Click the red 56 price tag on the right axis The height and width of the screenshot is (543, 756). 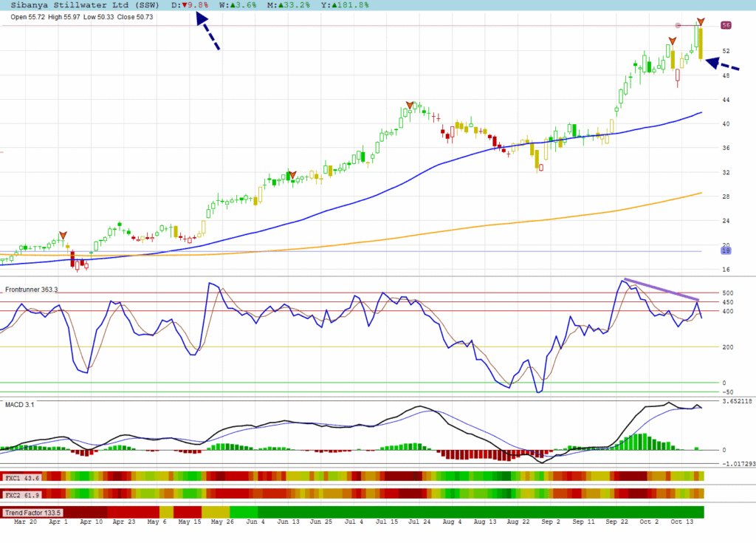pyautogui.click(x=726, y=25)
